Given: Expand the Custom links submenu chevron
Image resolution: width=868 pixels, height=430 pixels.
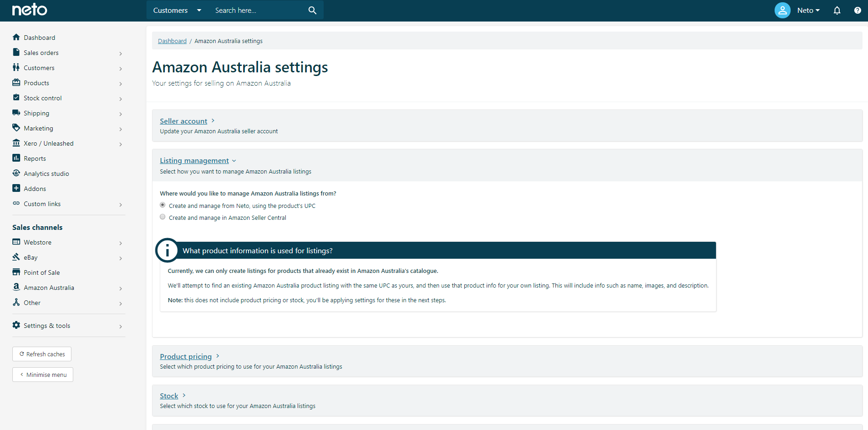Looking at the screenshot, I should tap(121, 205).
